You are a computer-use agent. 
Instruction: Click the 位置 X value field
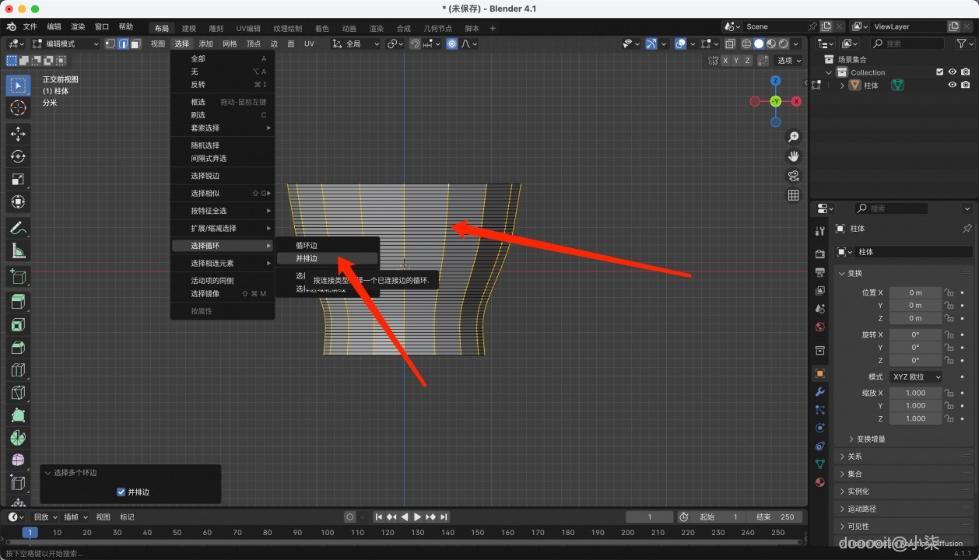point(915,292)
